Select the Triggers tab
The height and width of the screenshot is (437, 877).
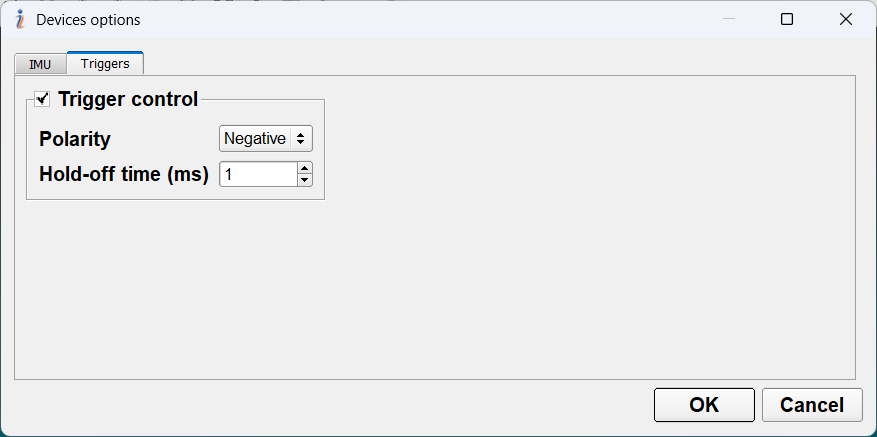[x=105, y=64]
